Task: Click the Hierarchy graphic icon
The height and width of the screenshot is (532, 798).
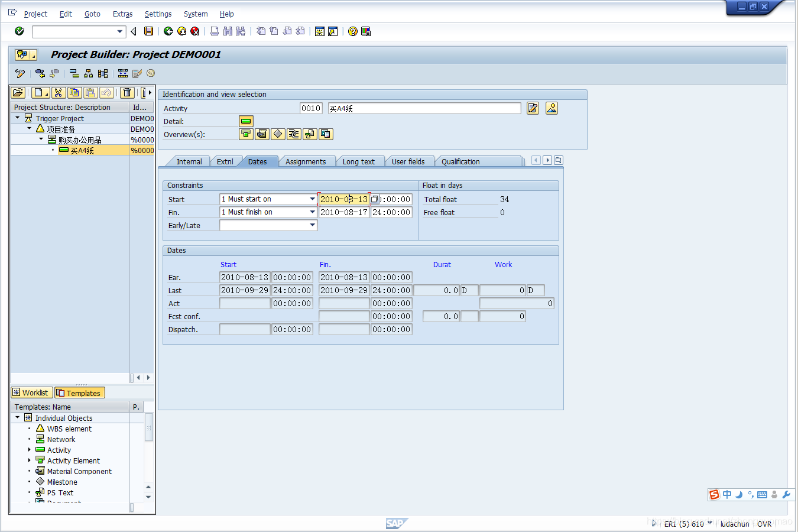Action: point(88,73)
